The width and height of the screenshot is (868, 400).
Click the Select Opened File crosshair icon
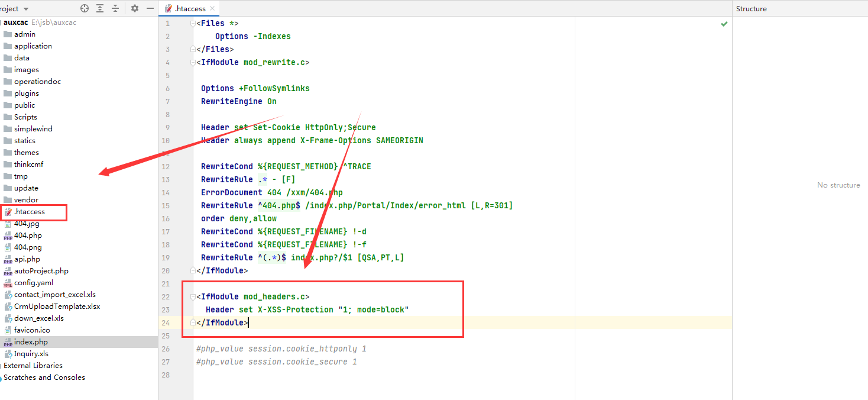point(85,8)
